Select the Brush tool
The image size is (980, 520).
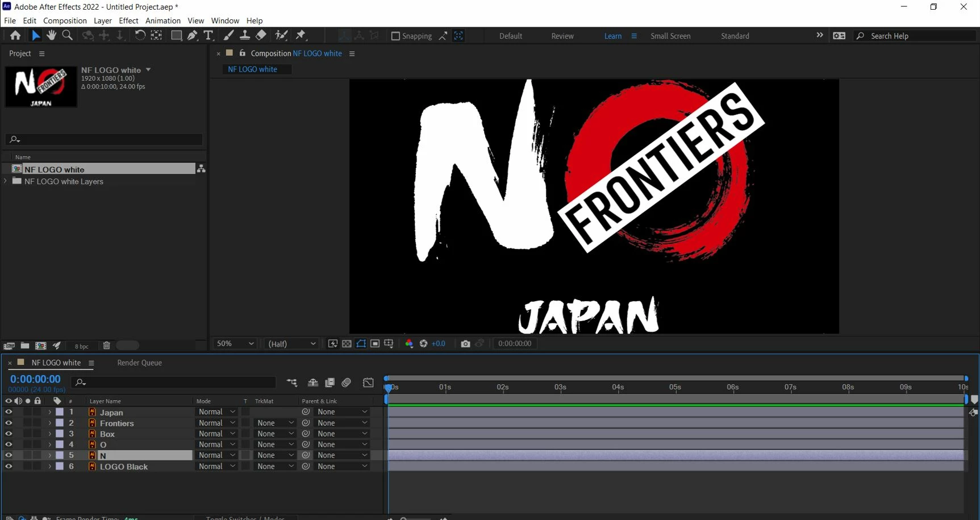[228, 35]
